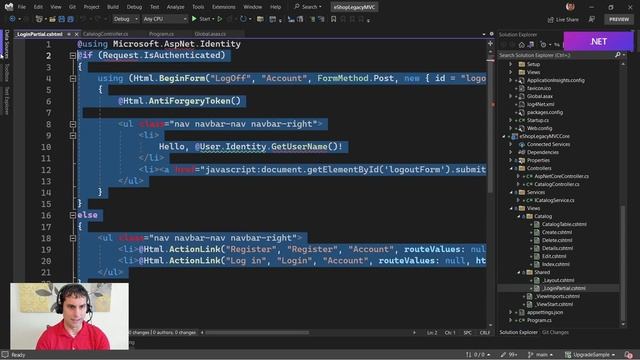Click the editor tab settings gear icon
Viewport: 640px width, 360px height.
pos(491,34)
